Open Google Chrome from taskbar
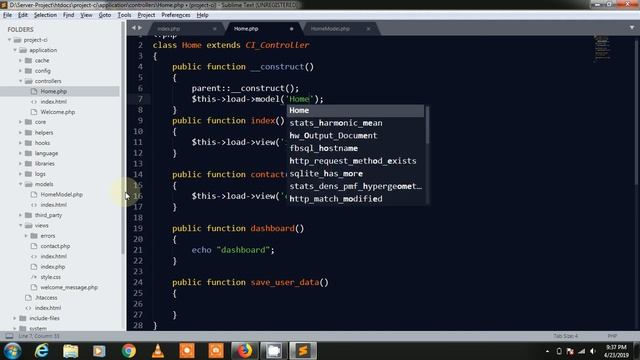 point(129,351)
